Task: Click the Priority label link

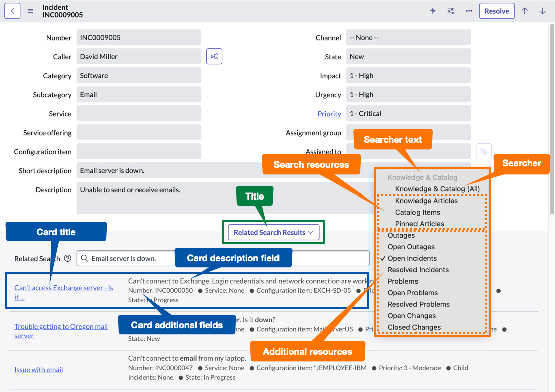Action: click(329, 114)
